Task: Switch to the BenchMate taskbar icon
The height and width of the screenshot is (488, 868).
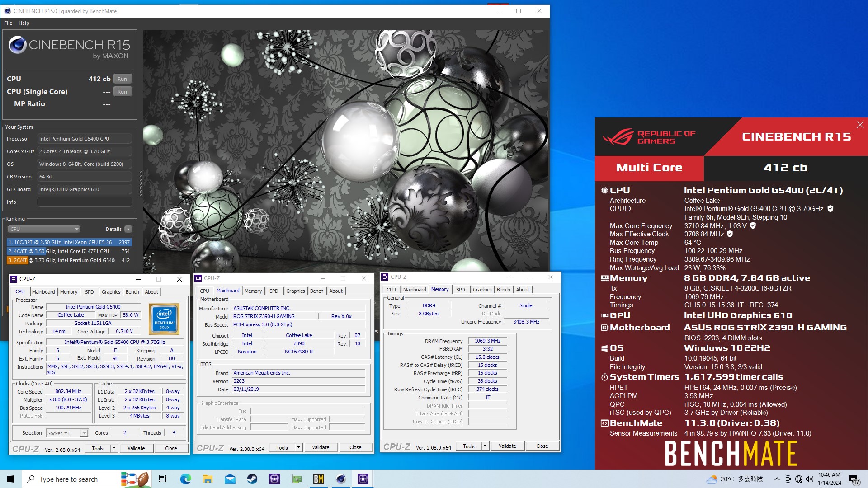Action: tap(319, 479)
